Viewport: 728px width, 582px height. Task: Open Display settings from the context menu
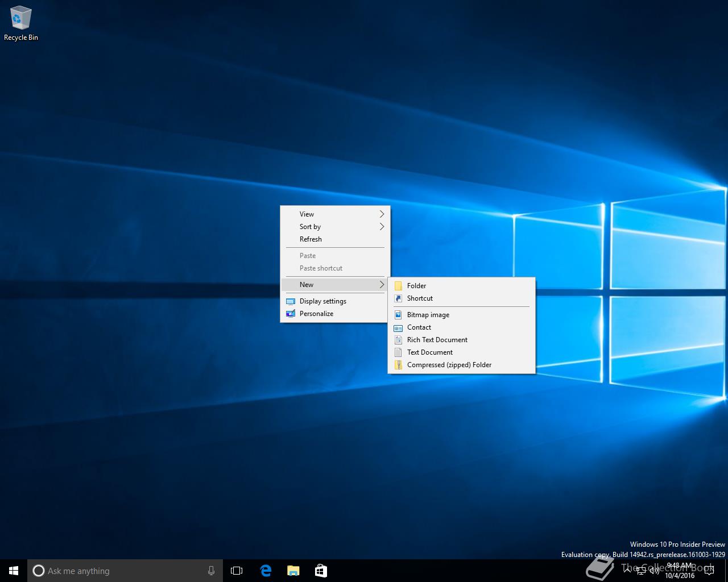pyautogui.click(x=335, y=301)
